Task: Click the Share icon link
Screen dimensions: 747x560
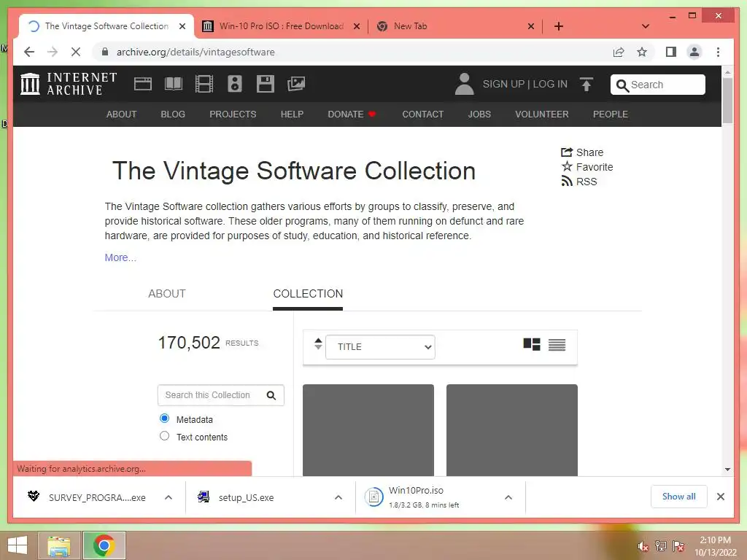Action: [x=581, y=152]
